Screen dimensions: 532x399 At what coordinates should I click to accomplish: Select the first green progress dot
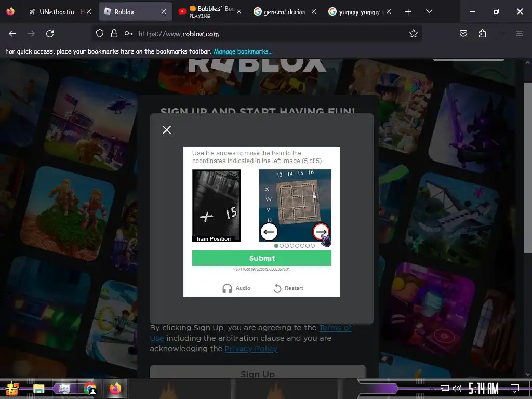click(x=276, y=246)
